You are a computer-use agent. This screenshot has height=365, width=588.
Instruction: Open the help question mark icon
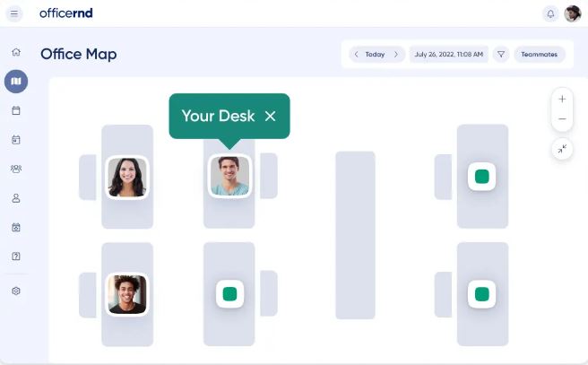pos(16,256)
